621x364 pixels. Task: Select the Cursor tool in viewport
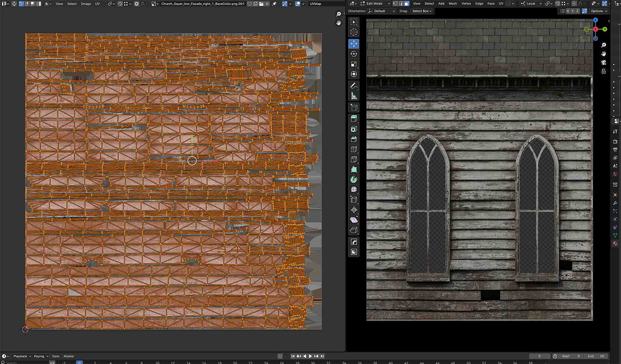(354, 32)
